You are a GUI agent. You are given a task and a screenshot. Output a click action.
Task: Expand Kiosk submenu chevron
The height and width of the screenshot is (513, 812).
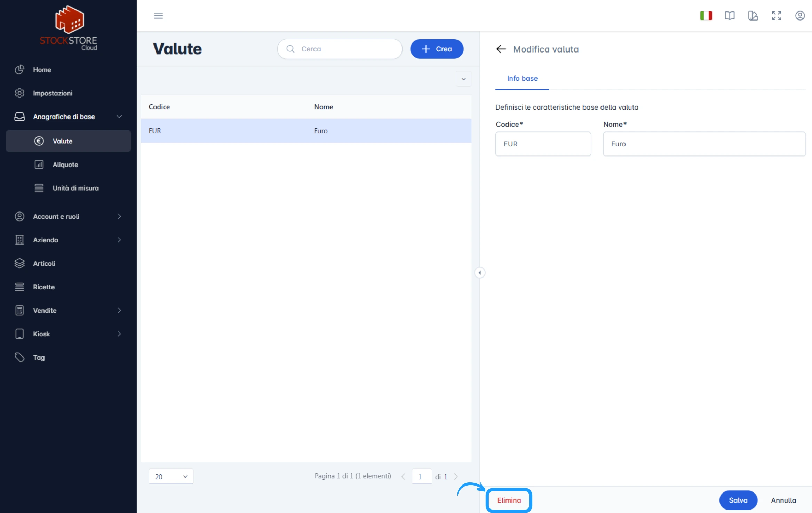[119, 334]
